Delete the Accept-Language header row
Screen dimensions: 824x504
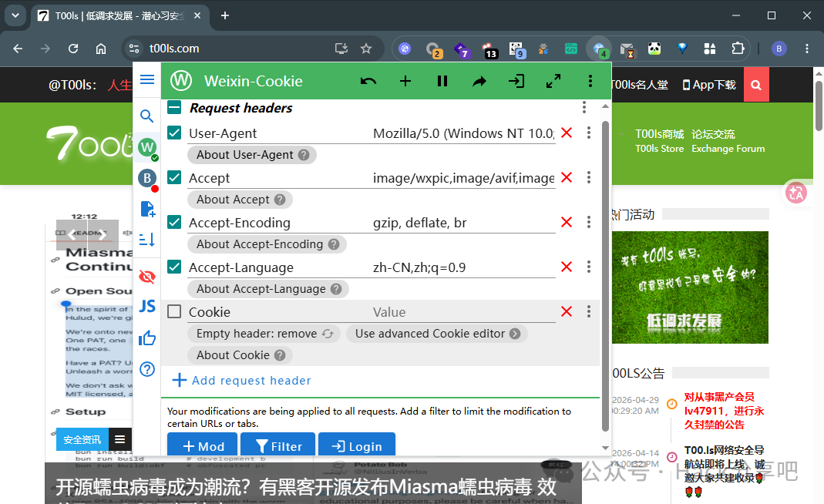[567, 267]
